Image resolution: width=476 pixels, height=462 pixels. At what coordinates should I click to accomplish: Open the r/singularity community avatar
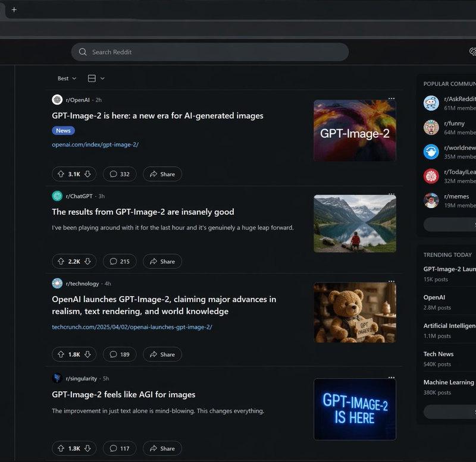(x=57, y=378)
